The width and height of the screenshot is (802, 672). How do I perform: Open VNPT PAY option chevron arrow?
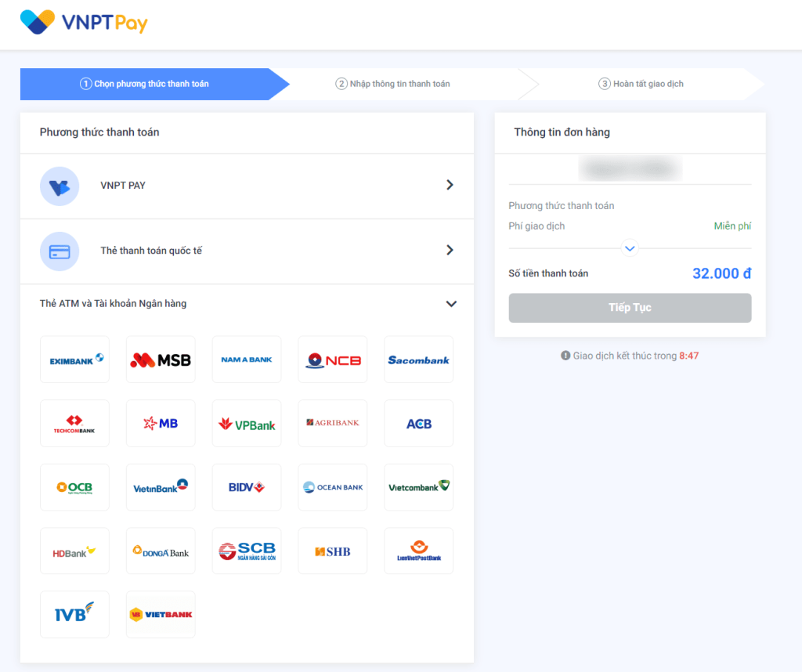point(450,186)
